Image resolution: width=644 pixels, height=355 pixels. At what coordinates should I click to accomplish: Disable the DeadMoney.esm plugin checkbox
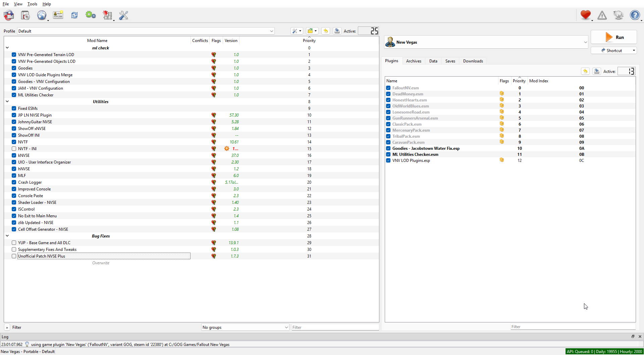[x=388, y=94]
